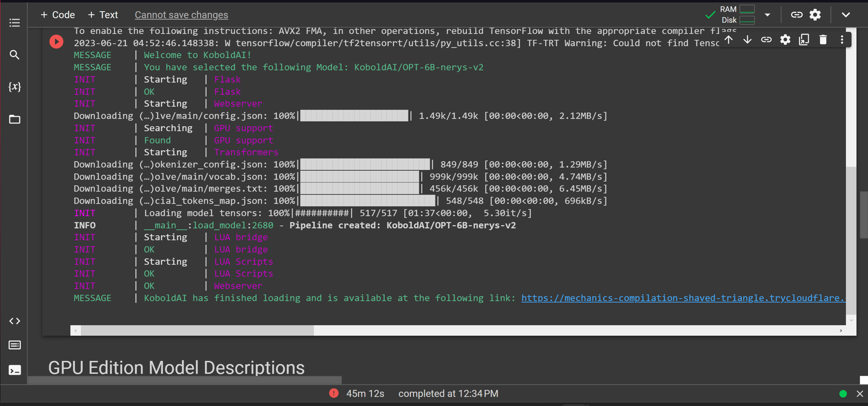Viewport: 868px width, 406px height.
Task: Delete the current cell
Action: tap(823, 40)
